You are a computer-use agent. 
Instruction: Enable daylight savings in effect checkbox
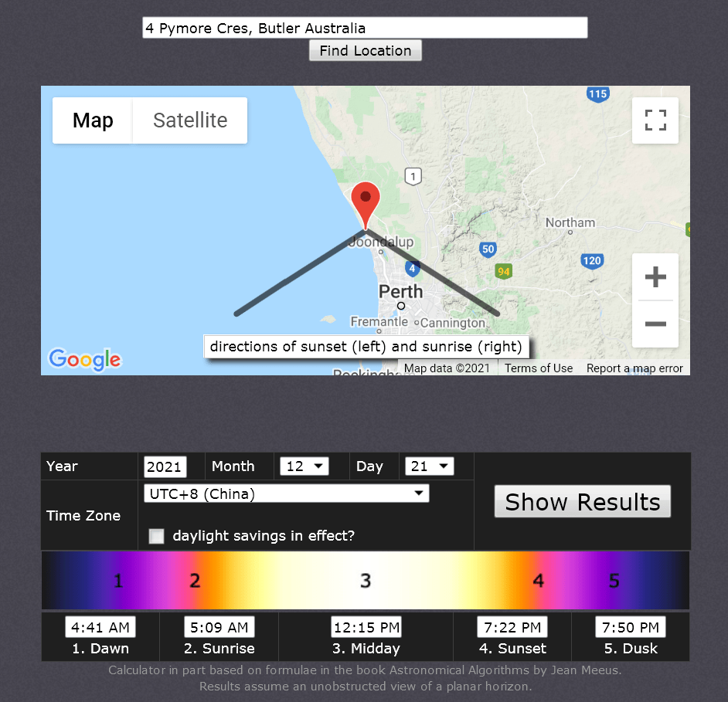pyautogui.click(x=157, y=536)
